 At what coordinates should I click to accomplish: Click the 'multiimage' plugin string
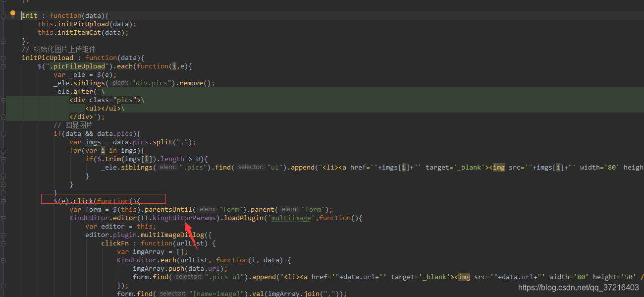(292, 218)
